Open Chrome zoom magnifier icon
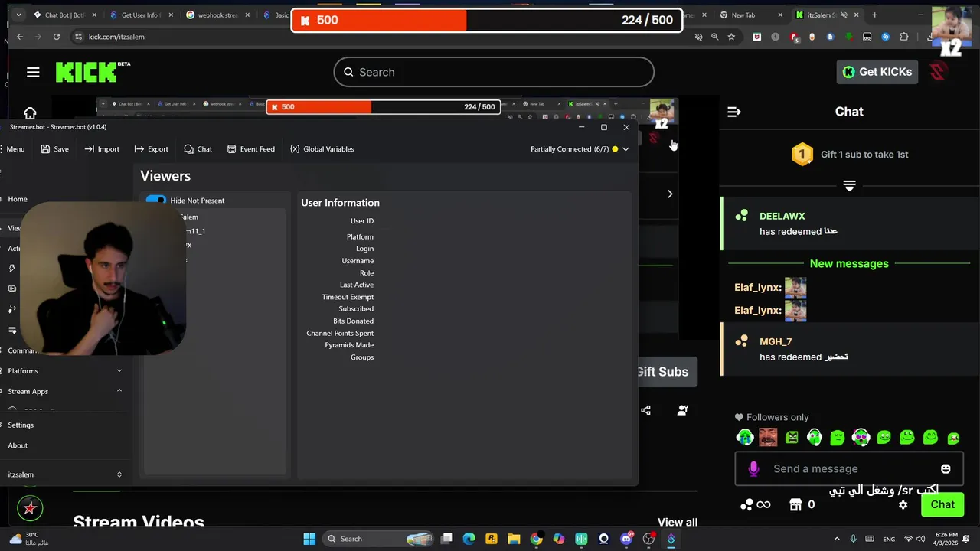 coord(714,37)
